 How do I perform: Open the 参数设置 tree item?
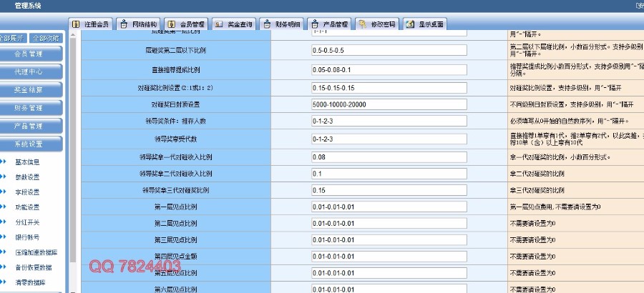(27, 177)
